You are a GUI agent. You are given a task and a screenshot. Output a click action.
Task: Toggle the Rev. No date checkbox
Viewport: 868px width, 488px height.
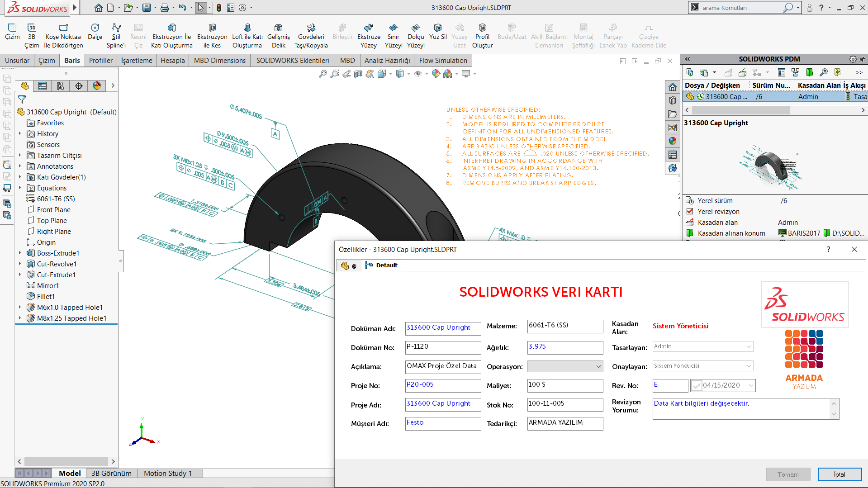697,385
